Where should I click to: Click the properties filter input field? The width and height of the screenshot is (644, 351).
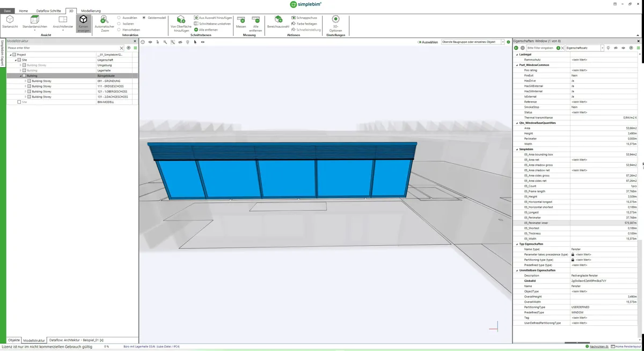pyautogui.click(x=540, y=48)
